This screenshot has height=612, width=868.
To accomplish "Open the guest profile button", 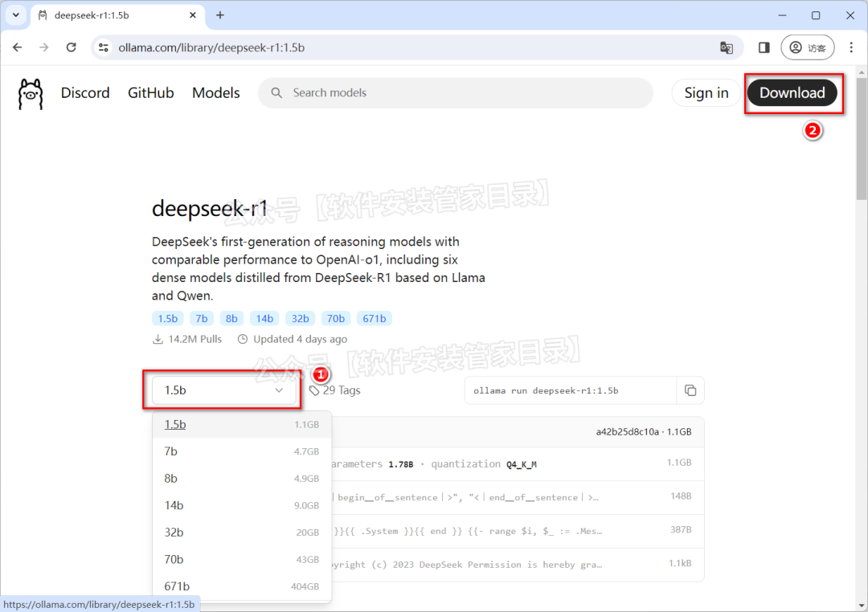I will point(808,47).
